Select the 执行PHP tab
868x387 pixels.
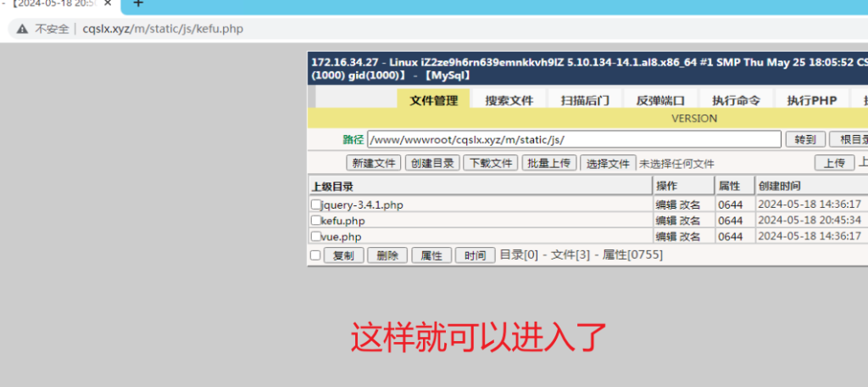tap(811, 100)
